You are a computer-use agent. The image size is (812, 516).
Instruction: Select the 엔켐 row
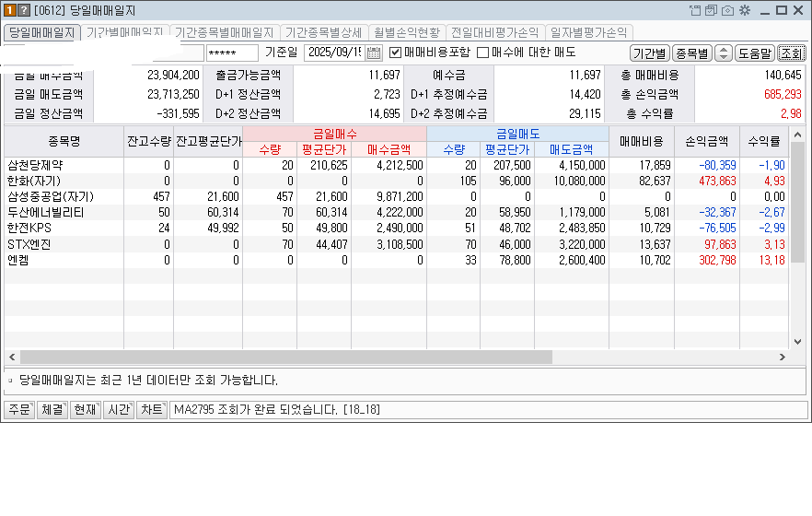coord(397,260)
